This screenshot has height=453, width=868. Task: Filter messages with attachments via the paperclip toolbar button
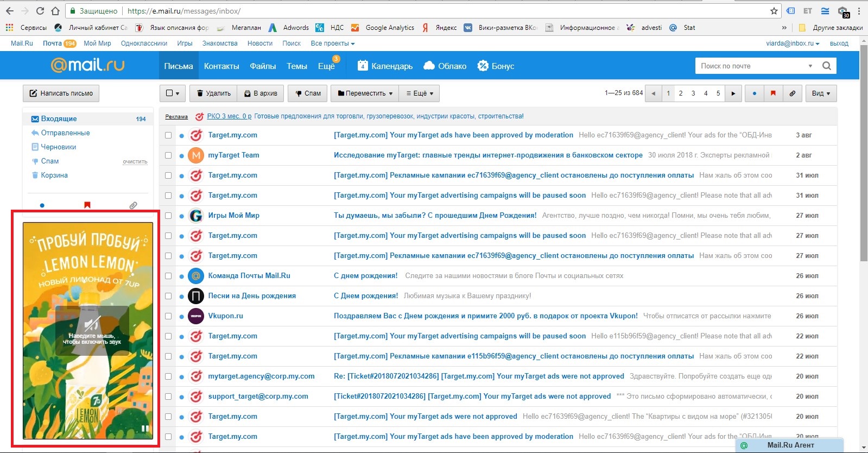(x=792, y=93)
